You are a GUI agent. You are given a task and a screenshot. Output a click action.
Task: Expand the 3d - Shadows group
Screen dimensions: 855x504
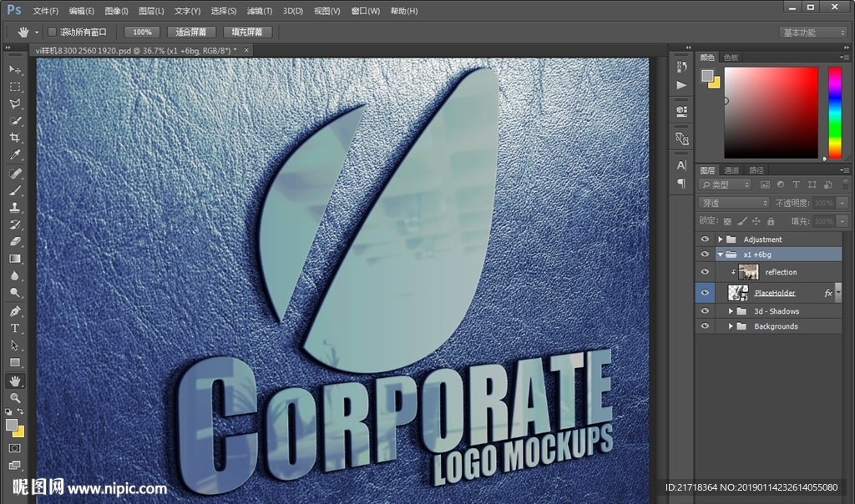[x=731, y=311]
